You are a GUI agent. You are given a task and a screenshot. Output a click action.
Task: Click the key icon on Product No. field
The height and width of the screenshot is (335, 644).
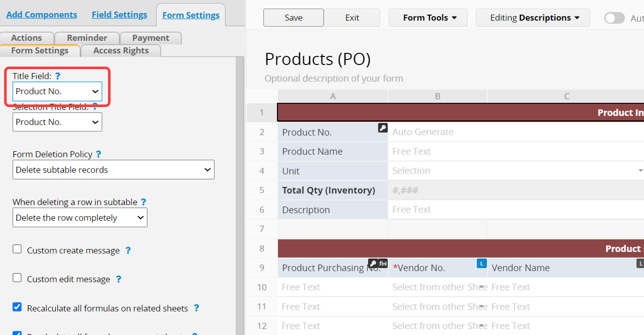pyautogui.click(x=383, y=128)
